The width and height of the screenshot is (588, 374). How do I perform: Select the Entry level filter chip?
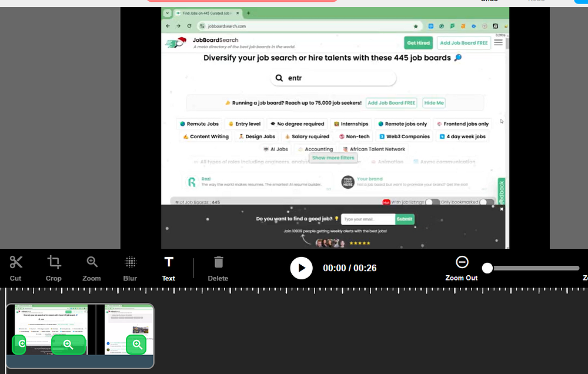click(x=245, y=124)
